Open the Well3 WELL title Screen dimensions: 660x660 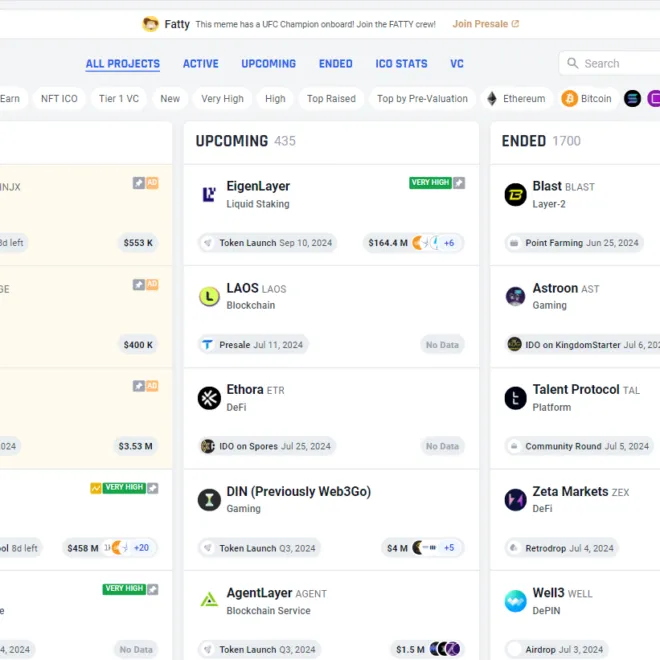click(x=562, y=593)
